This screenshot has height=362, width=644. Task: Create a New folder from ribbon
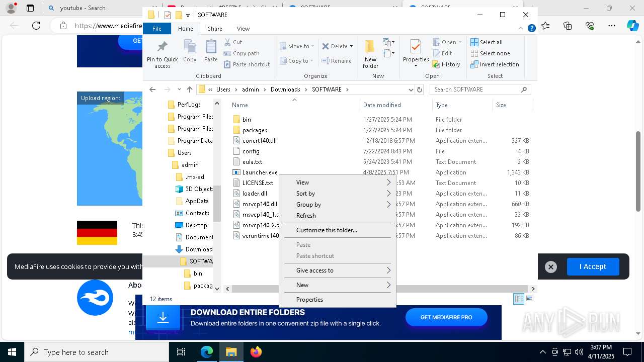[x=370, y=54]
